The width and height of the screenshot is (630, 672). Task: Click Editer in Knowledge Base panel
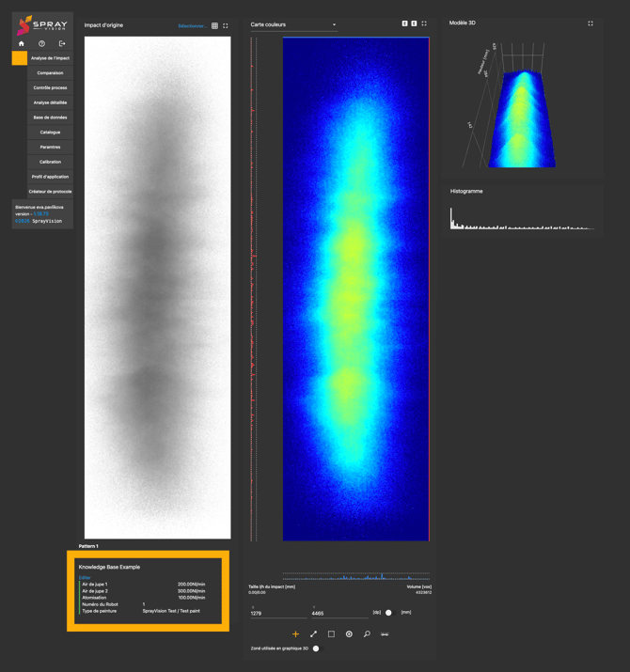tap(85, 578)
